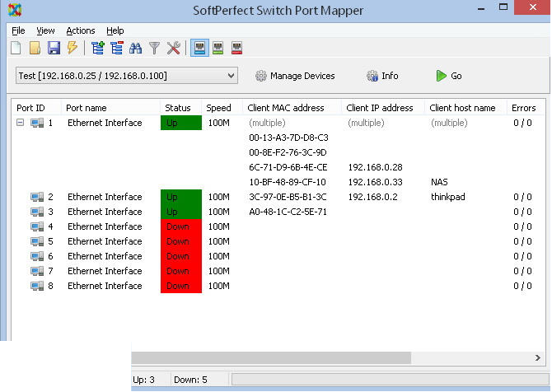Sort by Client MAC address column header
The width and height of the screenshot is (552, 392).
coord(286,108)
